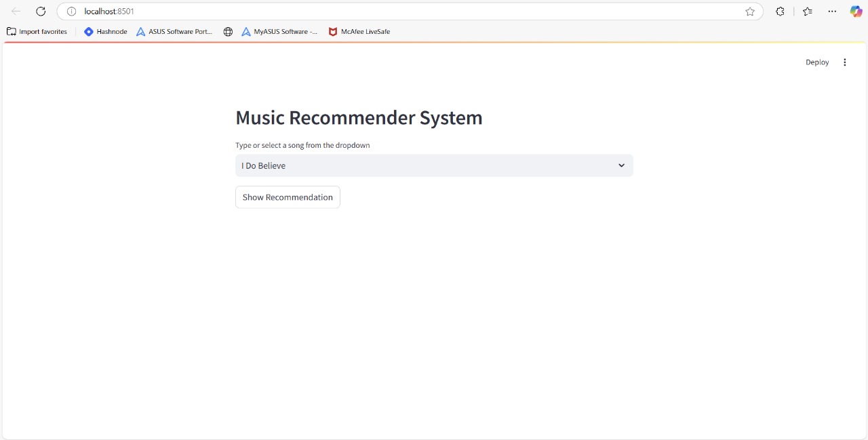
Task: Open the Import favorites folder
Action: tap(37, 32)
